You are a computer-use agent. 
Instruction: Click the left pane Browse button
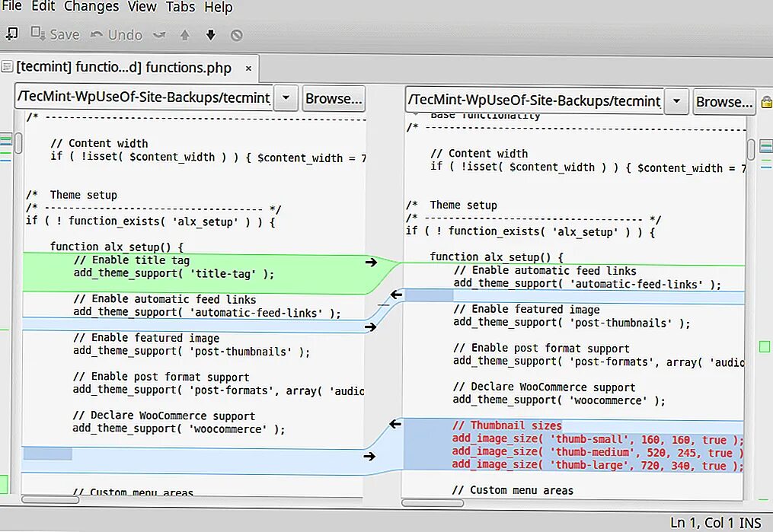[x=334, y=98]
